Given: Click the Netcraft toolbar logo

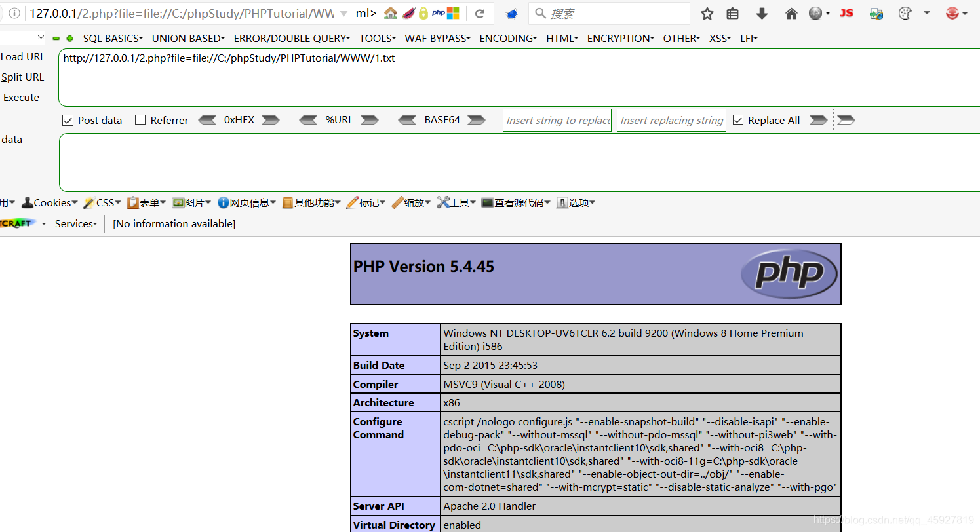Looking at the screenshot, I should (x=18, y=223).
